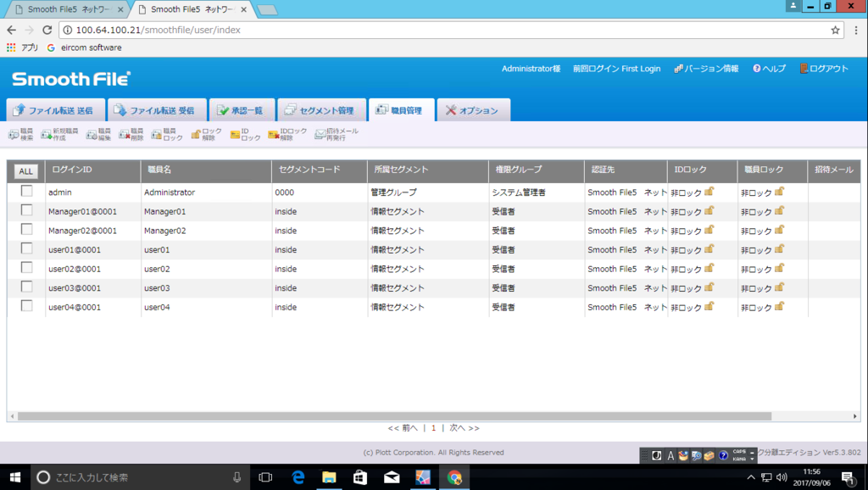Click the 職員削除 staff delete icon
Screen dimensions: 868x490
(131, 134)
